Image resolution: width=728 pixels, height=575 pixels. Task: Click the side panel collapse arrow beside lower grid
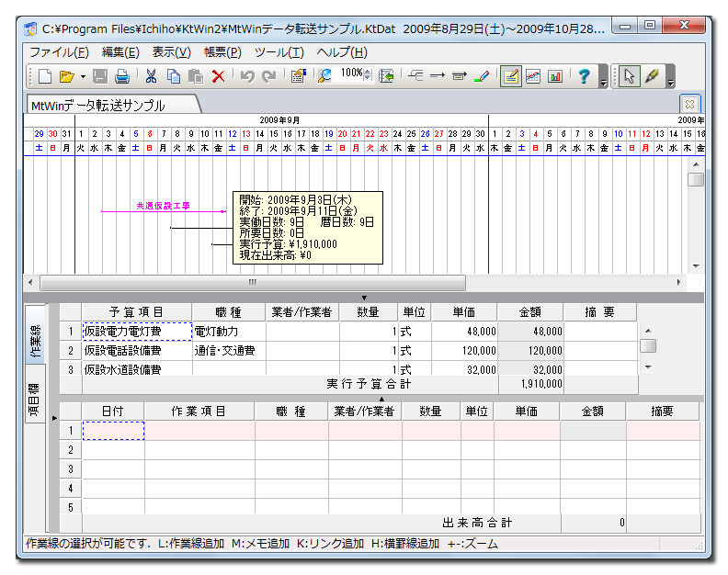coord(54,418)
